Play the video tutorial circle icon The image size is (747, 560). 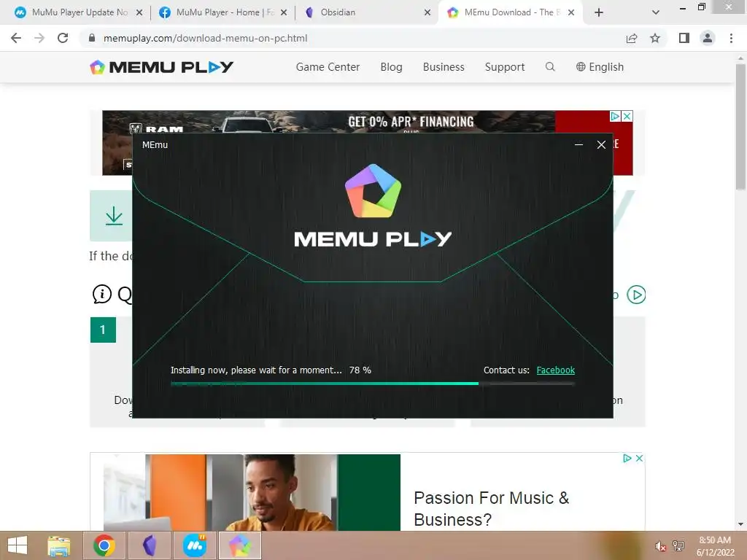click(636, 295)
